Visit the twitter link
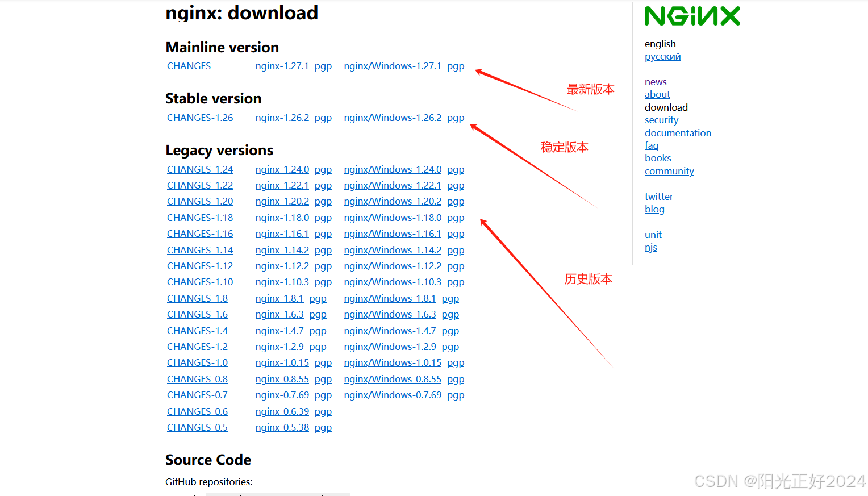Viewport: 868px width, 496px height. pos(659,197)
